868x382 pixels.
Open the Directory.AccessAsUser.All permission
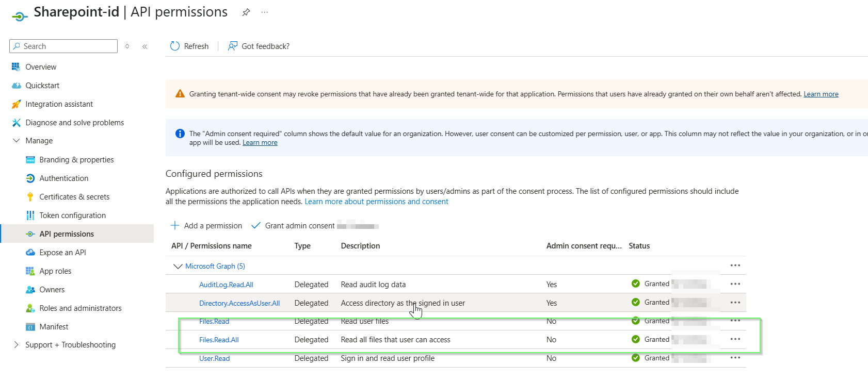[x=239, y=303]
